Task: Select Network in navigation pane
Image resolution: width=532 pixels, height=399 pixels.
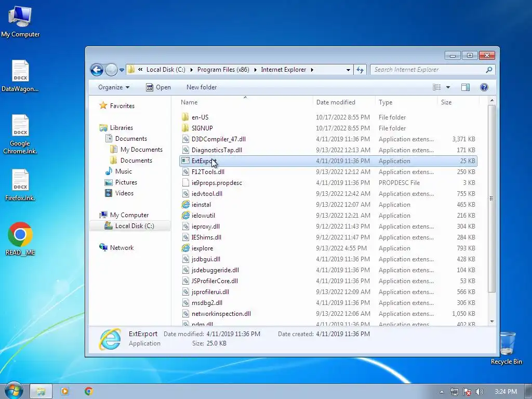Action: click(x=116, y=248)
